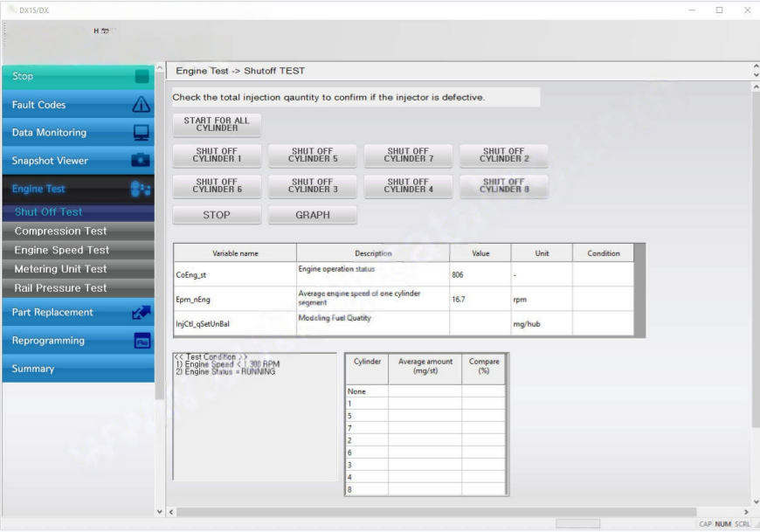760x532 pixels.
Task: Choose Metering Unit Test
Action: coord(61,269)
